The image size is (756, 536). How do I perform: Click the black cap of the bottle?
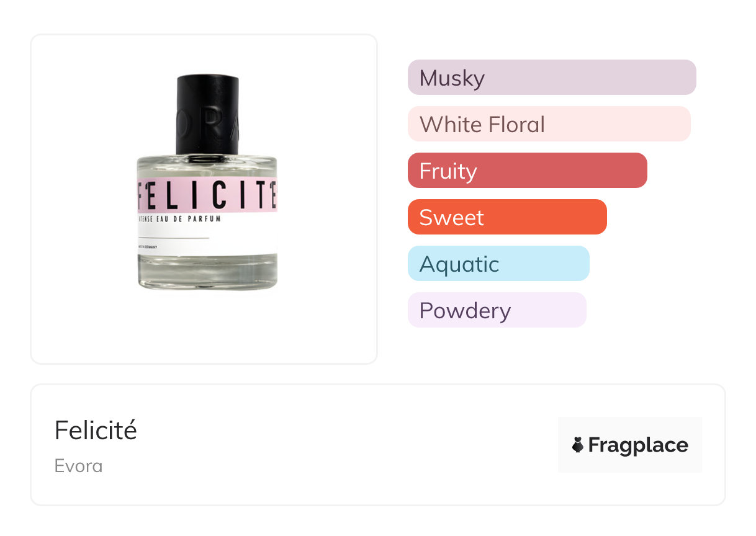point(208,114)
